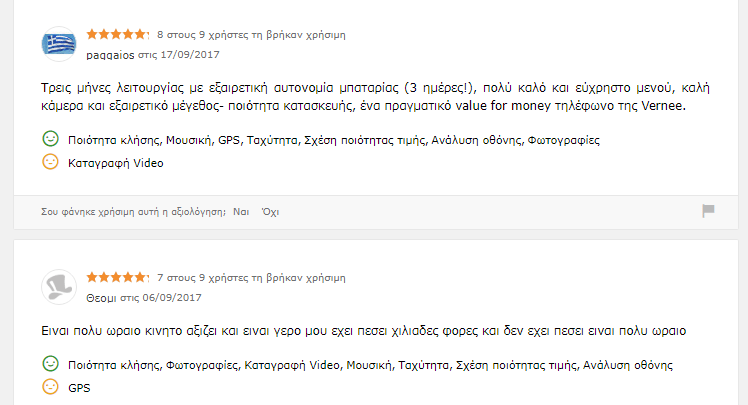The image size is (748, 405).
Task: Click the star rating of the paggaios review
Action: click(118, 34)
